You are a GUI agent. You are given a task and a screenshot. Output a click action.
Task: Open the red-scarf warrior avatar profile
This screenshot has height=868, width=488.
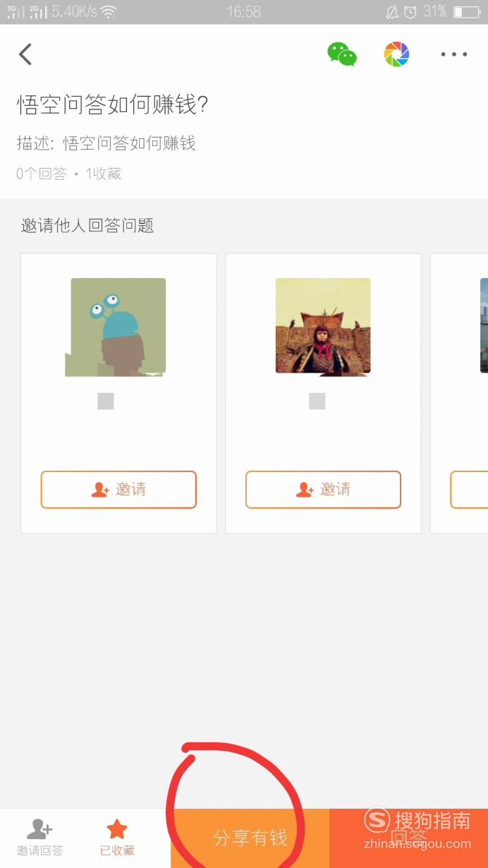pos(323,325)
